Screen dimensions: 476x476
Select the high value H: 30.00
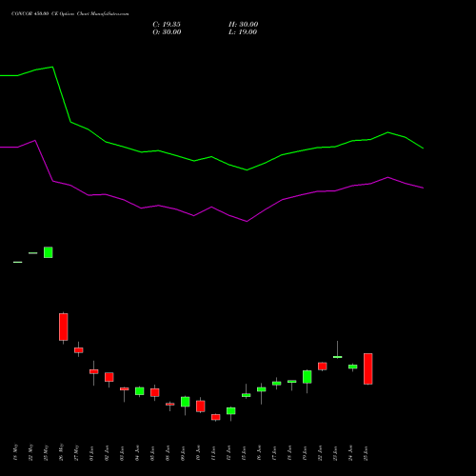pos(244,25)
